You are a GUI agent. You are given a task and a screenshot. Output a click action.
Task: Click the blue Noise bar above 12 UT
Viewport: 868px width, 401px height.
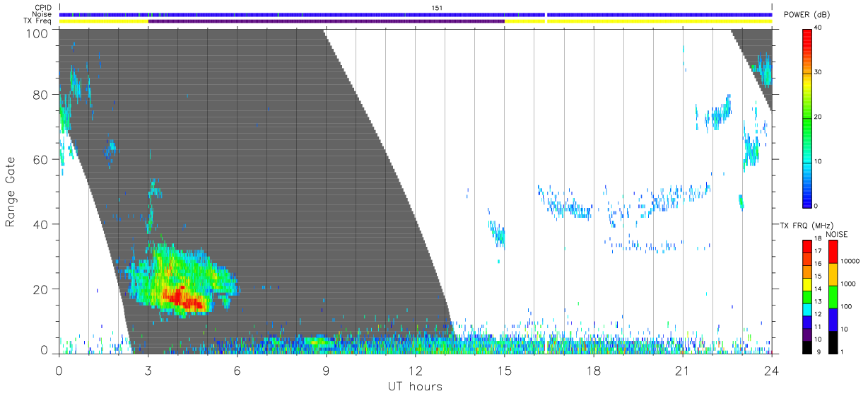416,14
